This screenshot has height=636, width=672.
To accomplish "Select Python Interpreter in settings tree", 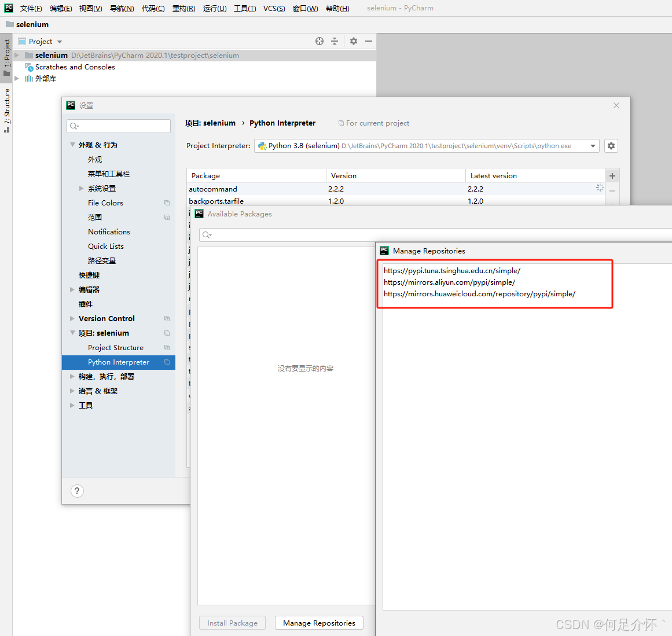I will [119, 362].
